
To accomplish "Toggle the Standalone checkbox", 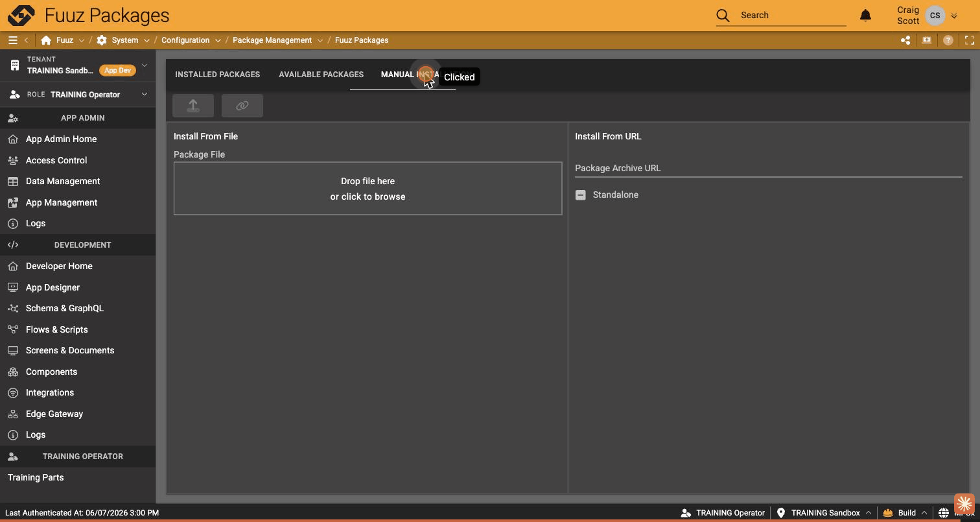I will tap(581, 195).
